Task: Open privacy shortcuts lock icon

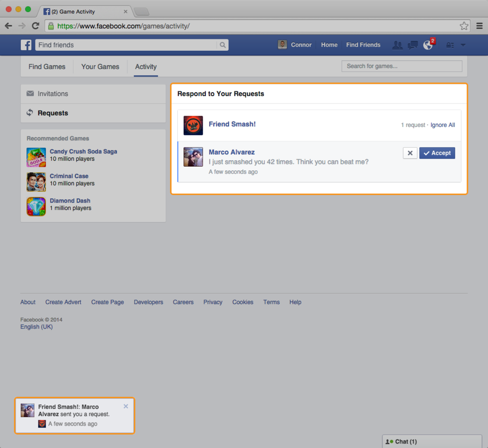Action: coord(450,45)
